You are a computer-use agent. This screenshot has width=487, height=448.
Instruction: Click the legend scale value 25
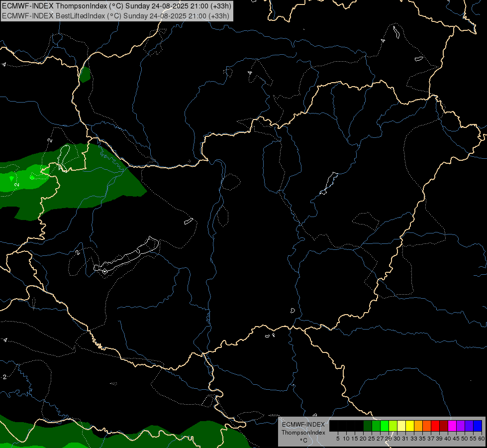[x=372, y=439]
